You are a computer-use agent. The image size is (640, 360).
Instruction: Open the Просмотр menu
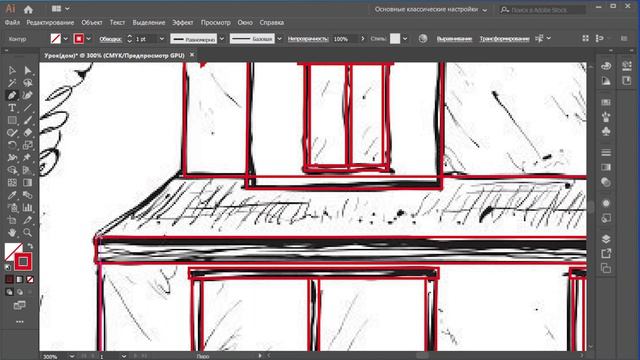point(216,22)
